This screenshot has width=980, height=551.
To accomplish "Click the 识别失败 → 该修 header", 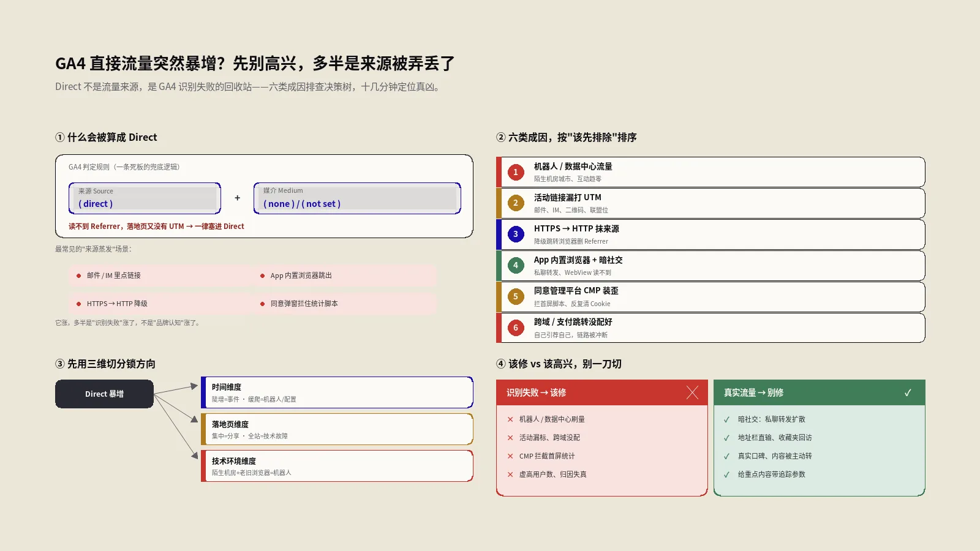I will pos(602,392).
